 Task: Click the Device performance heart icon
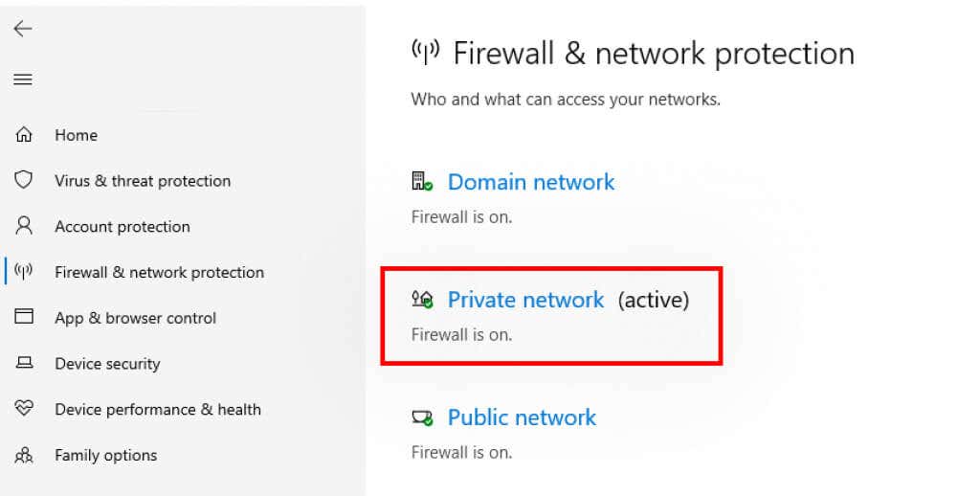(24, 409)
